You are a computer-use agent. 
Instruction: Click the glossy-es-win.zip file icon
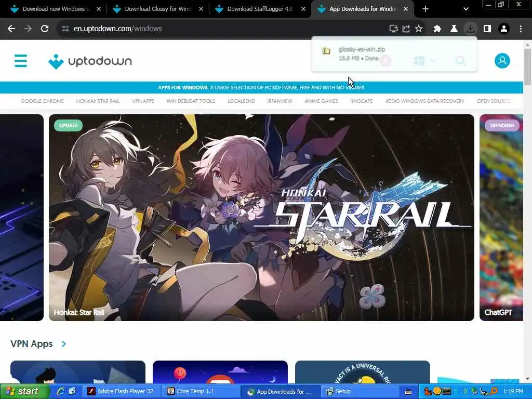click(326, 51)
